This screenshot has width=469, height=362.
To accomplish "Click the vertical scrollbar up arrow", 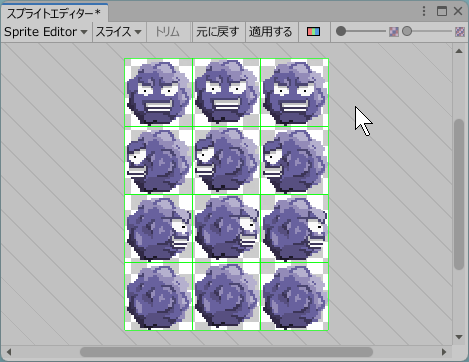I will point(459,51).
